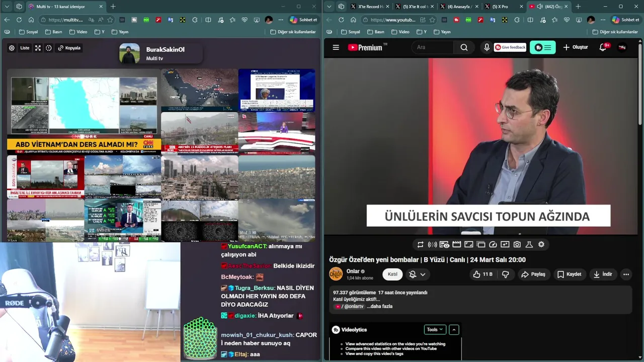This screenshot has height=362, width=644.
Task: Open 'Diğer sık kullanılanlar' folder in right window
Action: click(615, 32)
